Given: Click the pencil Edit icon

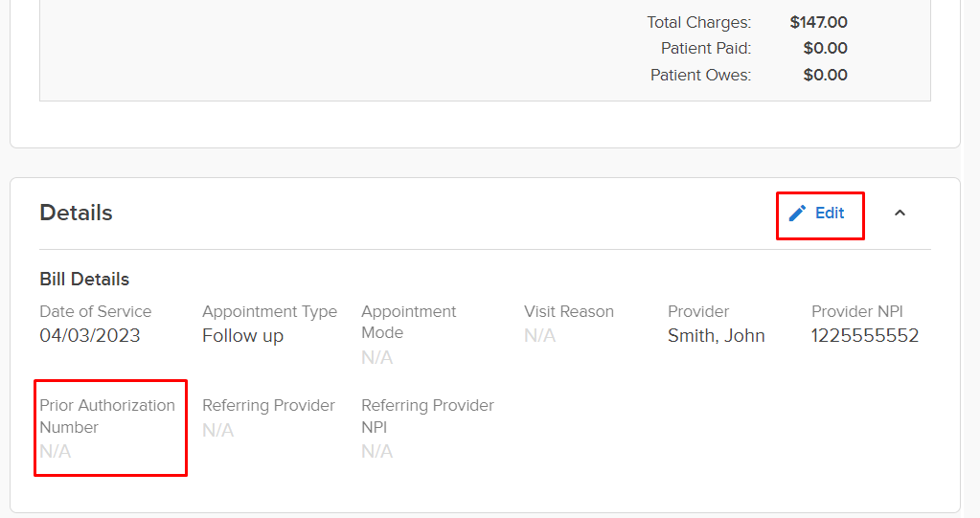Looking at the screenshot, I should pos(797,214).
